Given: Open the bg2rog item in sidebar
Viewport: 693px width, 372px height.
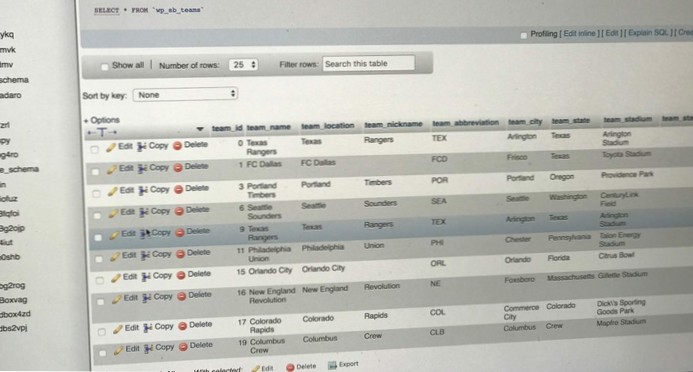Looking at the screenshot, I should tap(12, 285).
